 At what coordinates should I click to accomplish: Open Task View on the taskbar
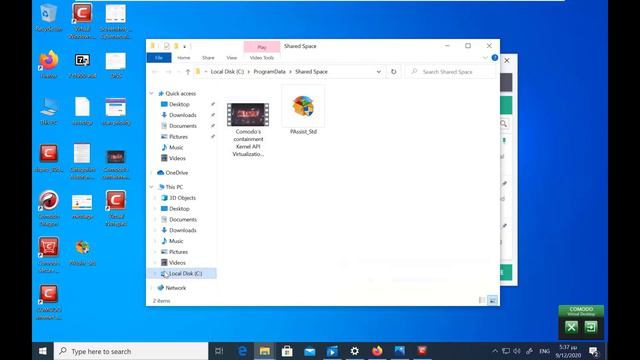219,351
